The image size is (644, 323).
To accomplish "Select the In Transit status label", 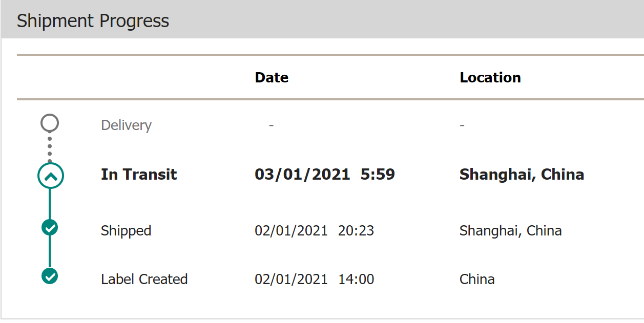I will point(139,175).
